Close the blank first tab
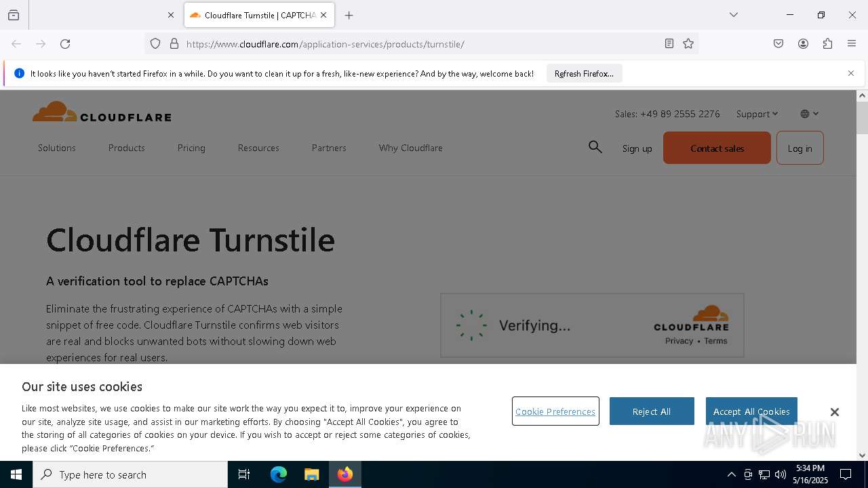This screenshot has width=868, height=488. point(170,15)
